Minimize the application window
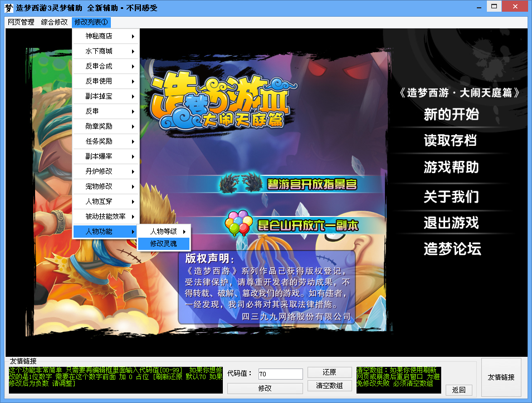 point(479,7)
